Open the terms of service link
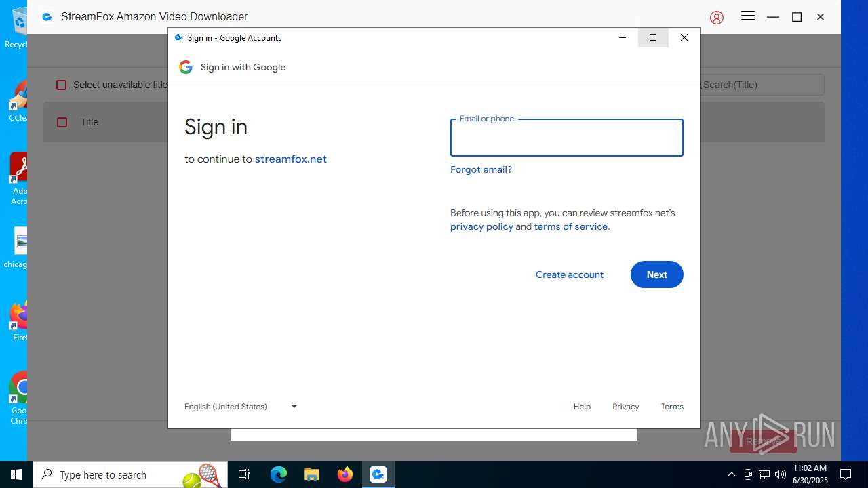Image resolution: width=868 pixels, height=488 pixels. [571, 226]
